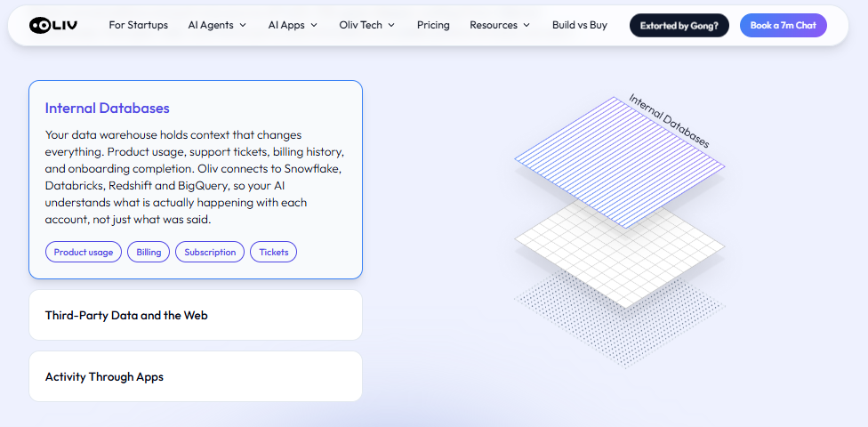Click the Book a 7m Chat button
The height and width of the screenshot is (427, 868).
click(784, 26)
